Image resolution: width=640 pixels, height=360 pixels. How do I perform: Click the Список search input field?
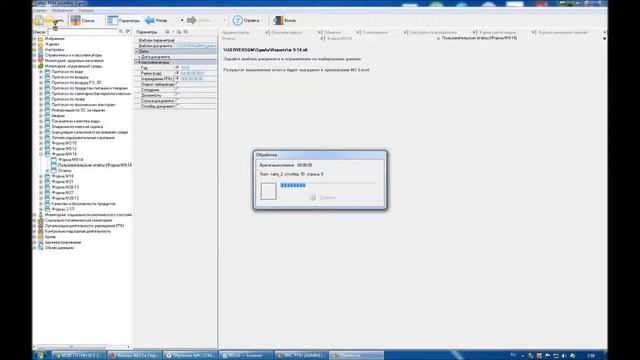(x=82, y=31)
